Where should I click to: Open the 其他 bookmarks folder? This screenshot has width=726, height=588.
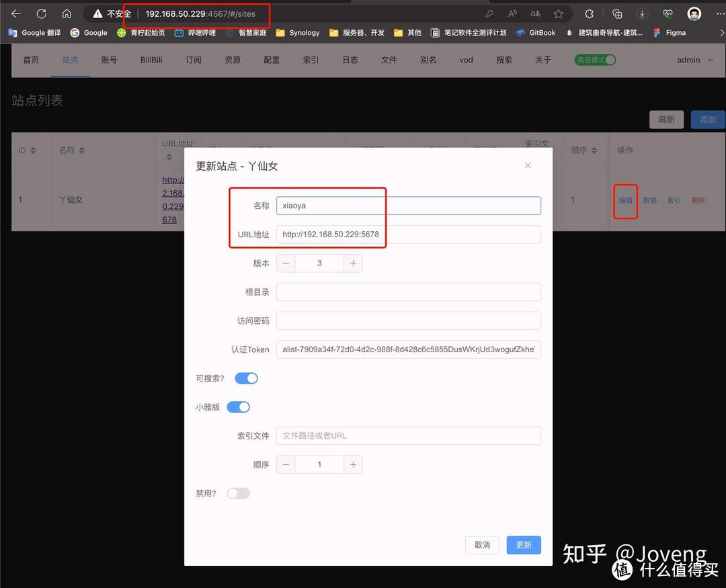point(407,33)
